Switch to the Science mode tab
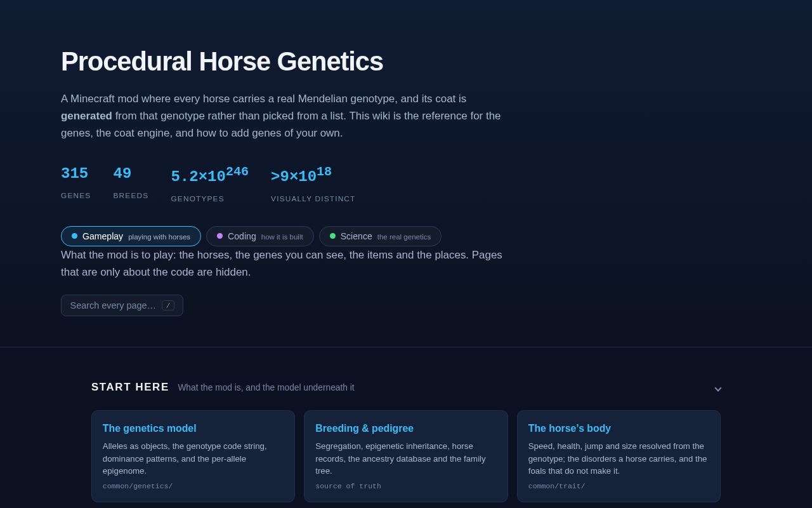This screenshot has height=508, width=812. (380, 236)
